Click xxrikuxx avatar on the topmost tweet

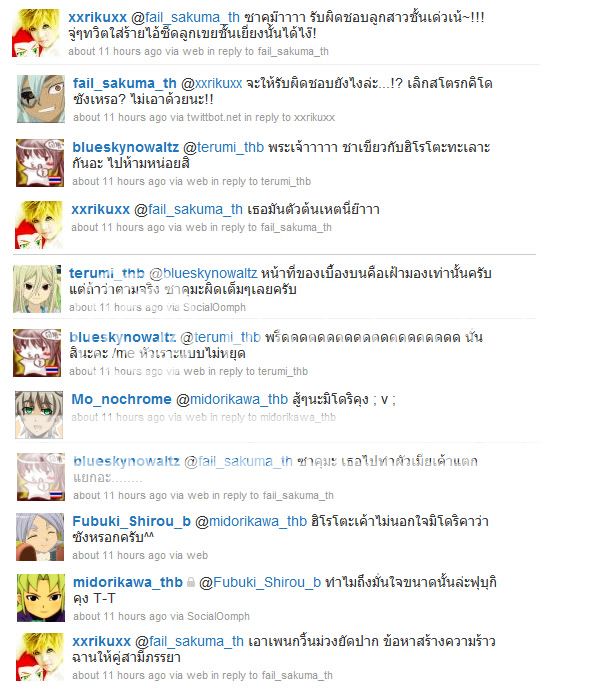(x=36, y=33)
